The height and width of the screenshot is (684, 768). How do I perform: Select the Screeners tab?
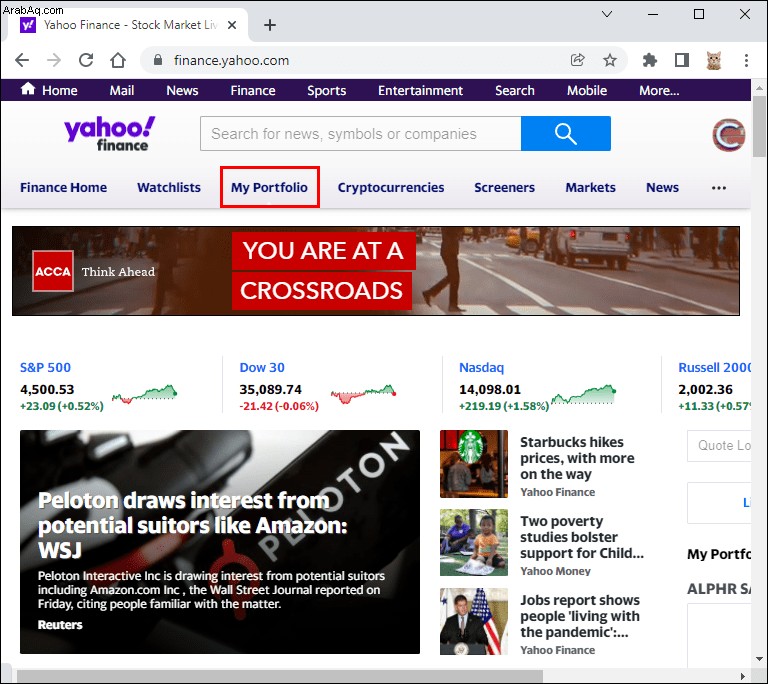504,188
